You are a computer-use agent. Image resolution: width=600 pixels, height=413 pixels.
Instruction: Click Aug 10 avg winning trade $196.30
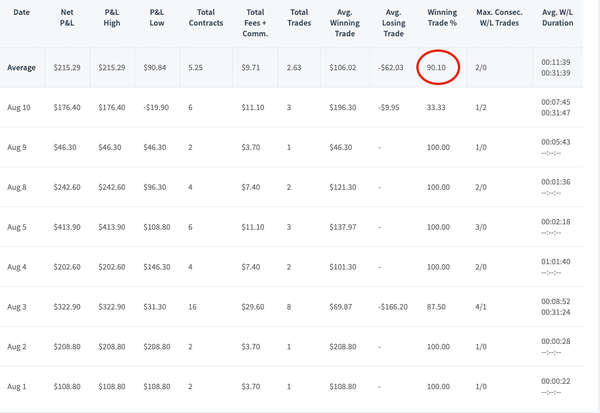click(343, 108)
